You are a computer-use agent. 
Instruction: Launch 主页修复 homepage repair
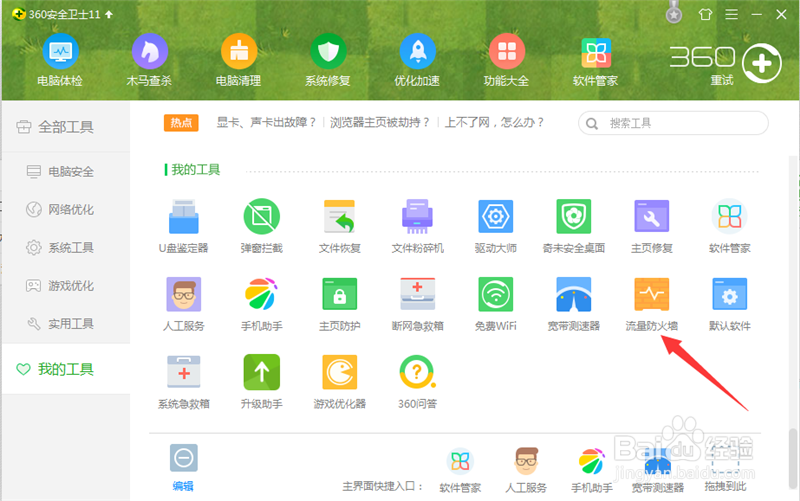652,226
